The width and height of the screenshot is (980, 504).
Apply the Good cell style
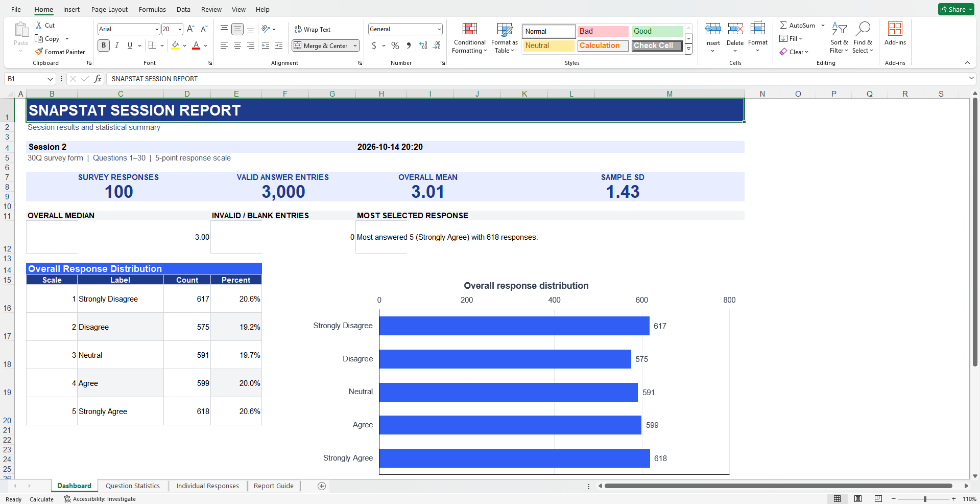[657, 31]
